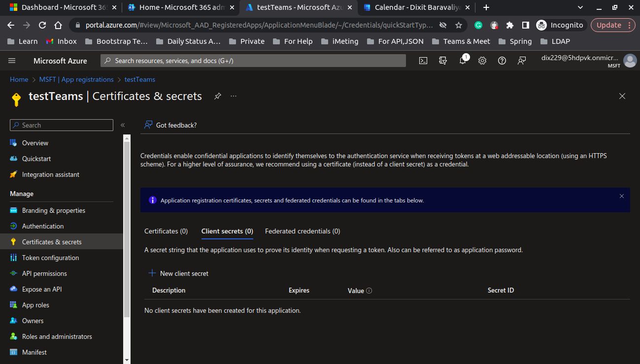Open the Teams & Meet bookmark folder
The height and width of the screenshot is (364, 640).
click(x=461, y=41)
